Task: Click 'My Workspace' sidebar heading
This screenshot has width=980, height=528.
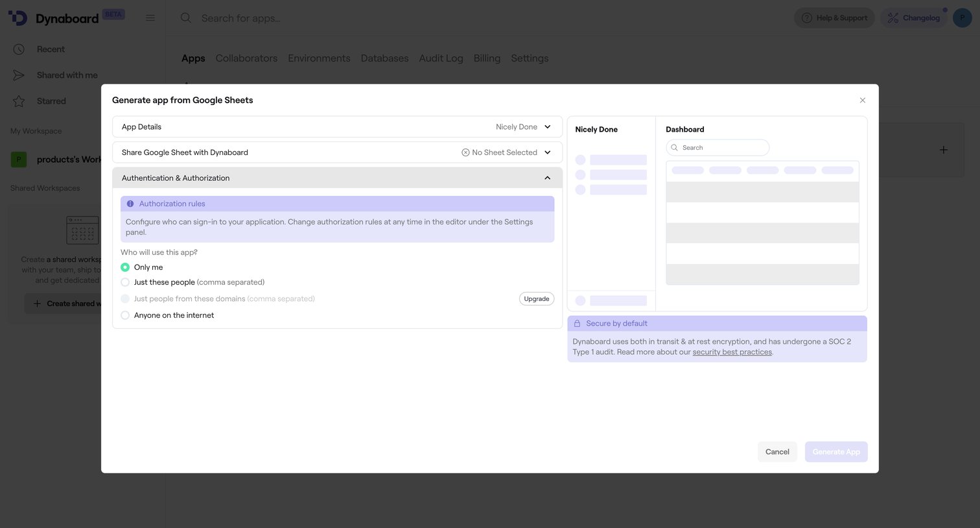Action: point(36,131)
